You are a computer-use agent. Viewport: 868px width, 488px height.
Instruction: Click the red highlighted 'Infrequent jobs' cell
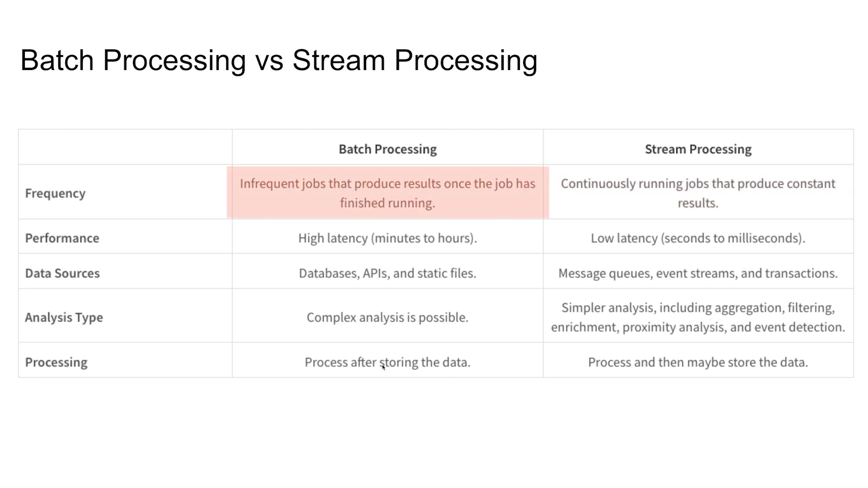(387, 193)
